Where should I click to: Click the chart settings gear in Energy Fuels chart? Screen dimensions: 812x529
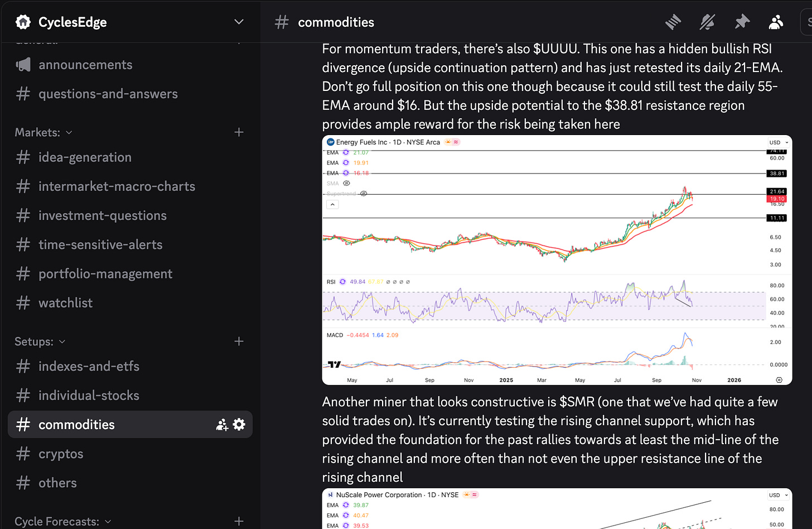(x=779, y=380)
